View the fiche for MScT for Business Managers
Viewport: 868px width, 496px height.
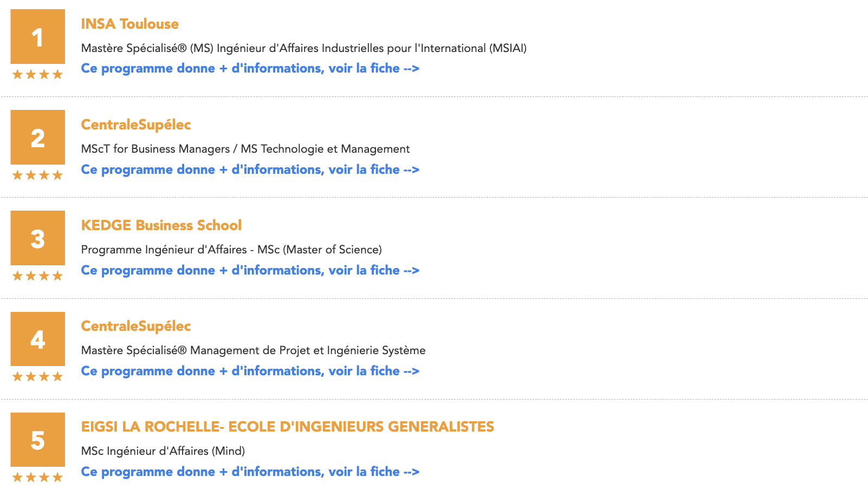click(x=250, y=169)
